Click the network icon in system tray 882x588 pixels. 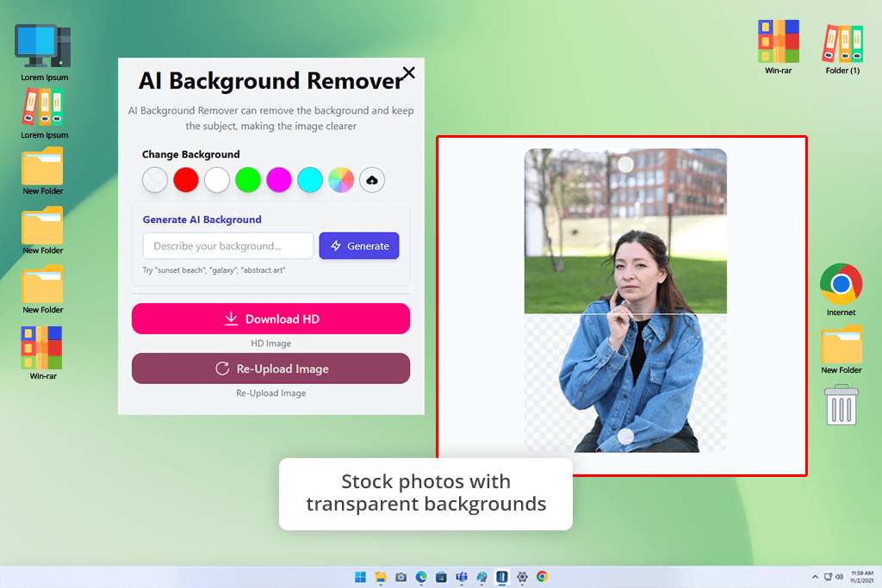click(x=828, y=577)
